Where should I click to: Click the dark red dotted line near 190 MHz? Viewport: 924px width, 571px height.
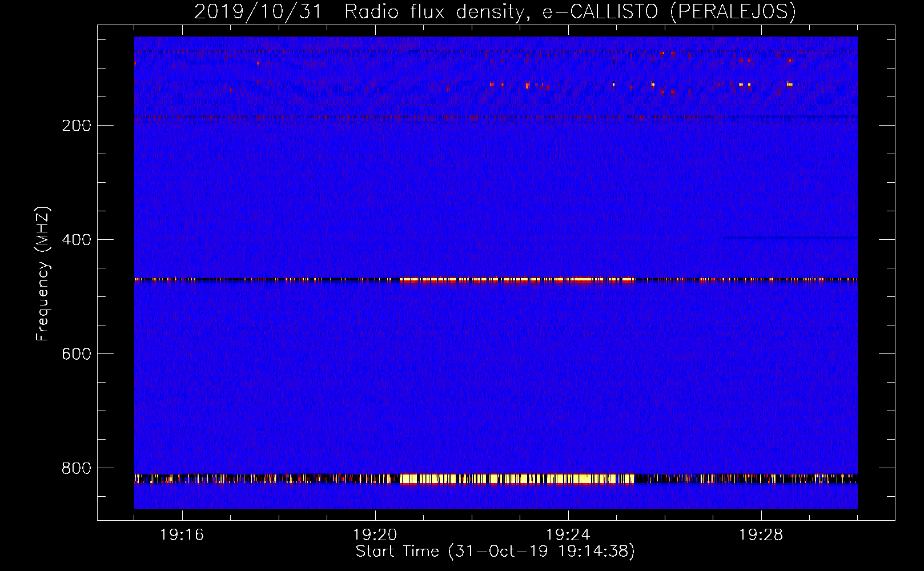point(400,118)
